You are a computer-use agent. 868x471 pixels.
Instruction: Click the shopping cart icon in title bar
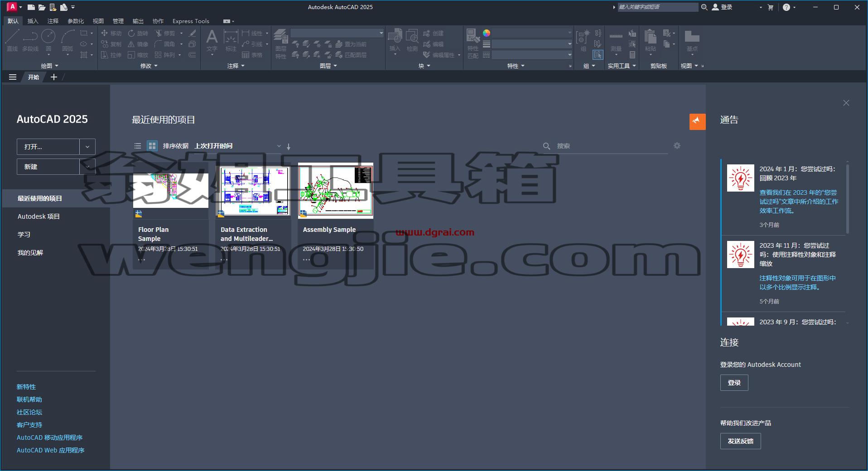pyautogui.click(x=771, y=7)
